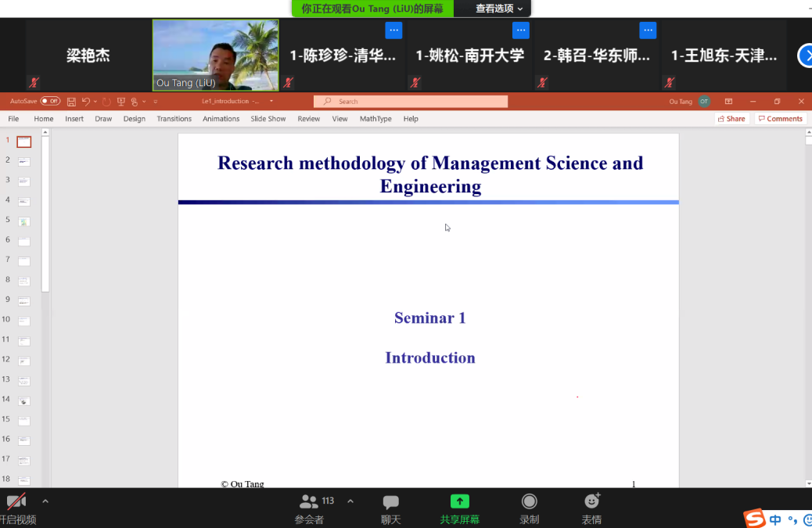
Task: Open the participants (参会者) list icon
Action: [x=309, y=502]
